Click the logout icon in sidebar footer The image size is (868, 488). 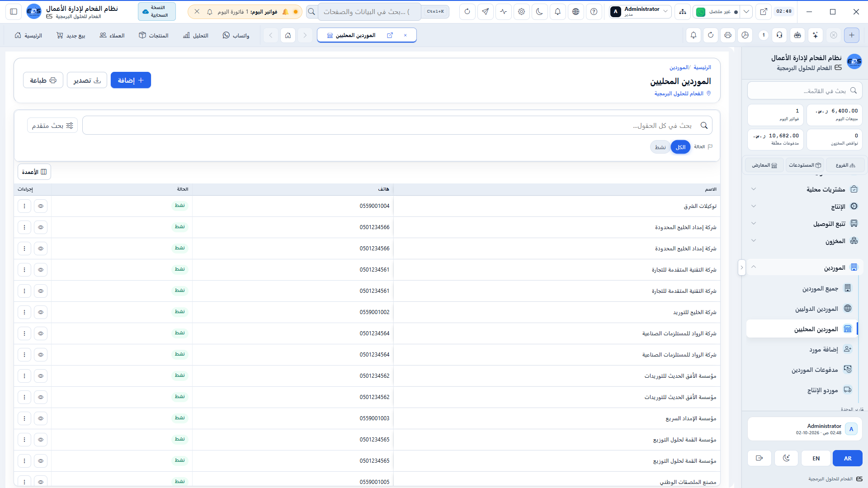pyautogui.click(x=759, y=458)
